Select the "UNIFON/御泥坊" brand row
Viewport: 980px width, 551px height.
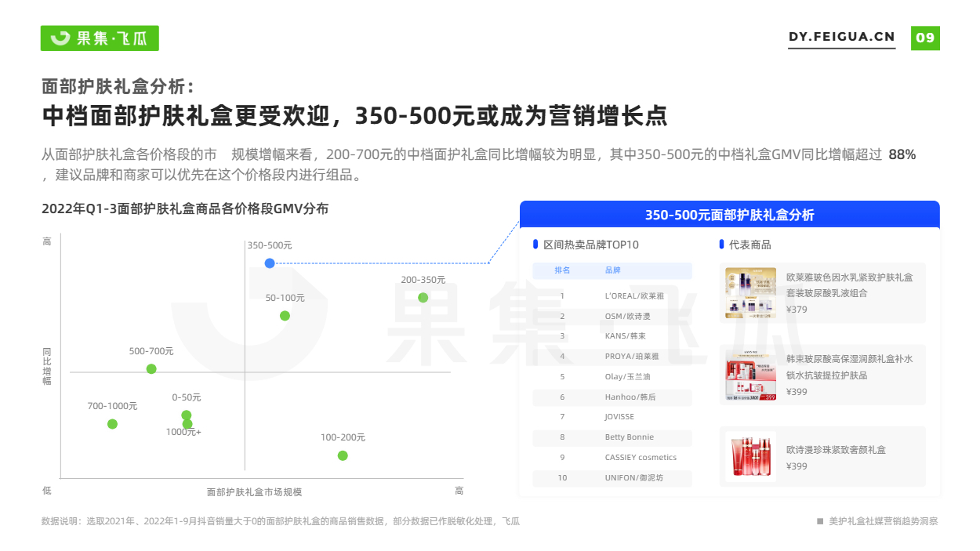pos(612,478)
